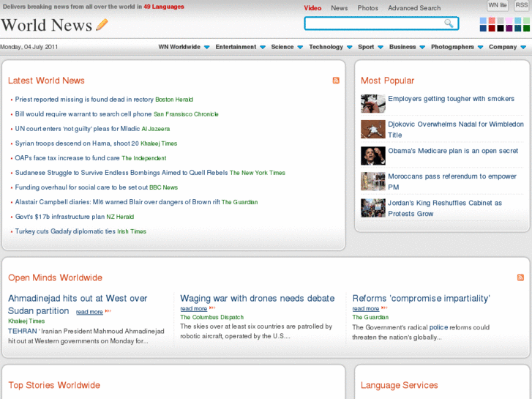The height and width of the screenshot is (399, 532).
Task: Open the Latest World News RSS feed icon
Action: coord(336,81)
